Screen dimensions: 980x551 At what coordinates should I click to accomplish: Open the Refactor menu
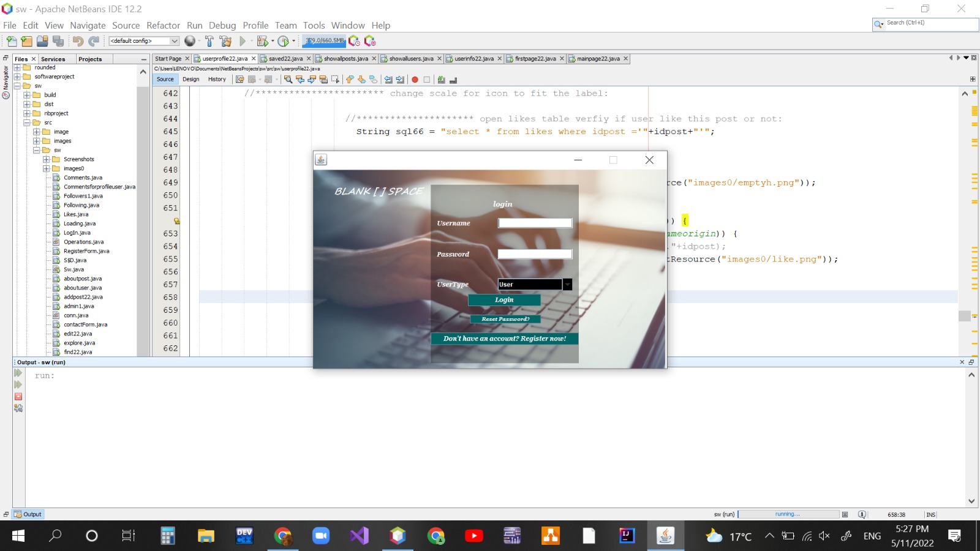(163, 25)
